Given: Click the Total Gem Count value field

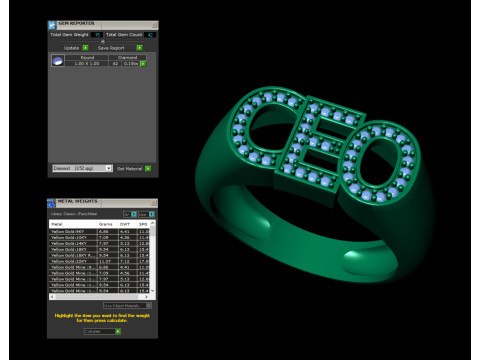Looking at the screenshot, I should [150, 35].
